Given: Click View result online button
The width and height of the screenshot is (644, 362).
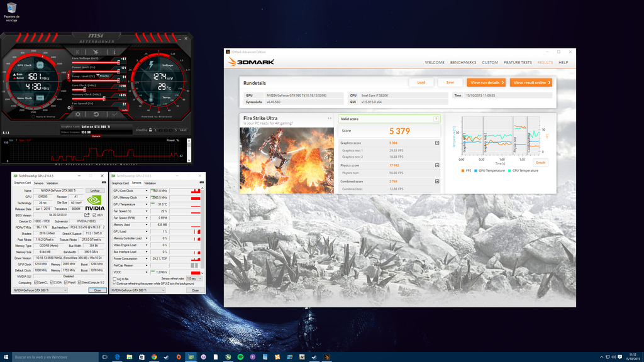Looking at the screenshot, I should pos(531,82).
